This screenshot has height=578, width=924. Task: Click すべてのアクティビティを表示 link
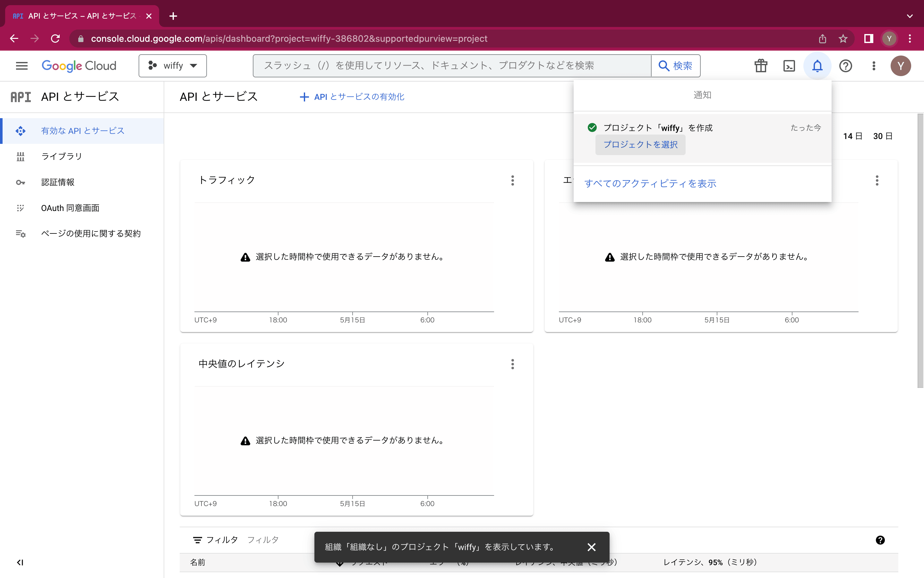click(650, 183)
